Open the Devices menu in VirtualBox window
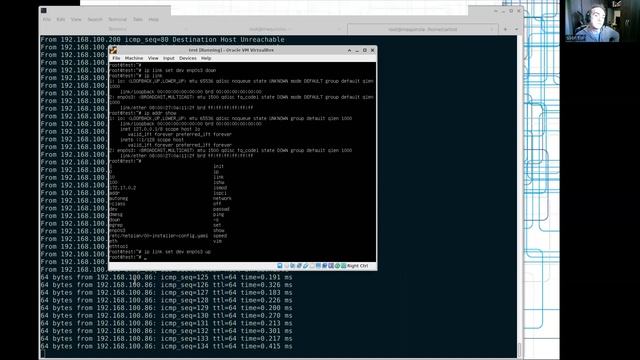This screenshot has height=360, width=640. tap(188, 58)
